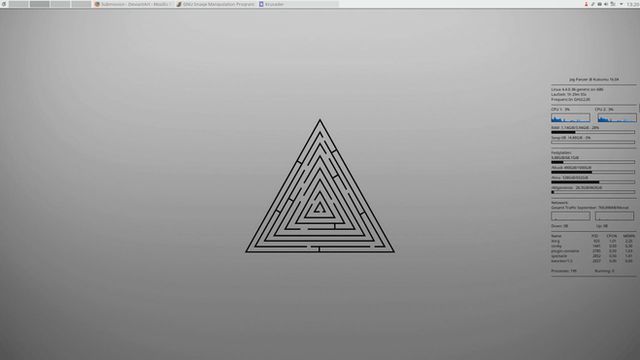The height and width of the screenshot is (360, 640).
Task: Activate the GNU Image Manipulation Program window
Action: pos(216,4)
